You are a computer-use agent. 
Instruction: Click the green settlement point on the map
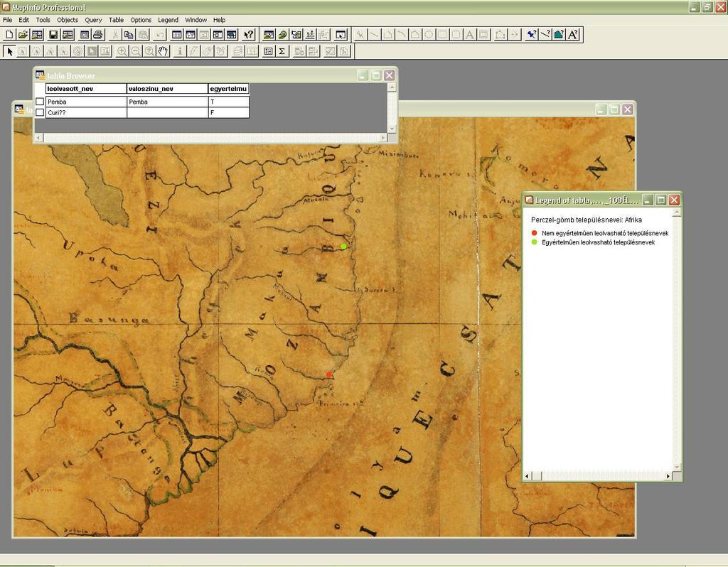coord(343,247)
